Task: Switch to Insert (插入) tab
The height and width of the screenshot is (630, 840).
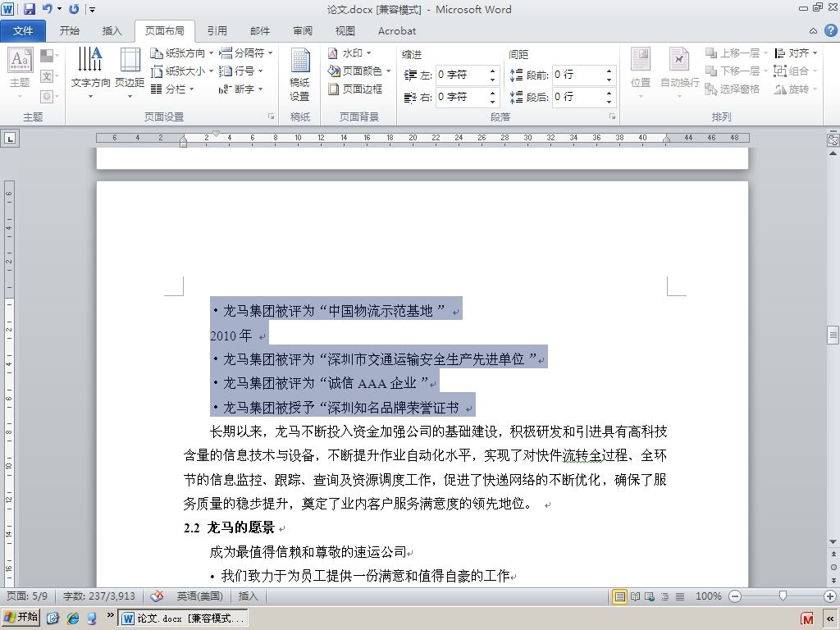Action: (112, 31)
